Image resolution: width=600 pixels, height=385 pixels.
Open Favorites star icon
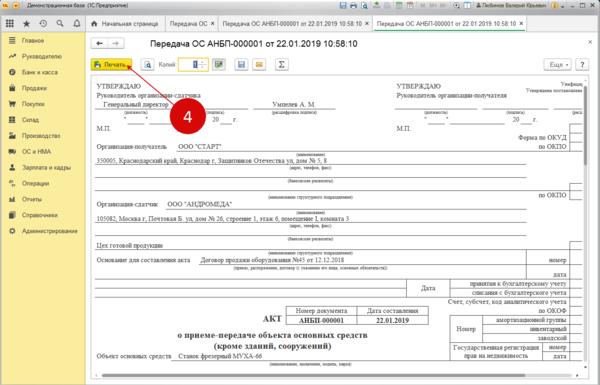click(x=26, y=24)
